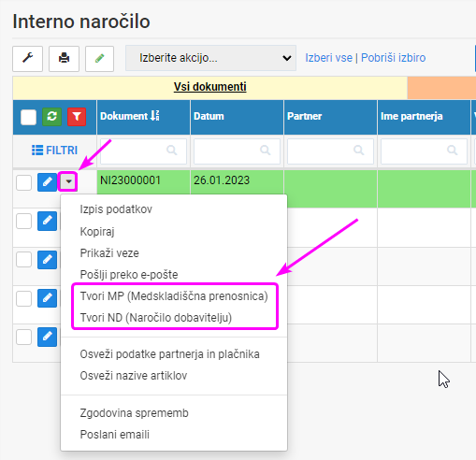The image size is (476, 460).
Task: Check the second row's checkbox
Action: pos(23,222)
